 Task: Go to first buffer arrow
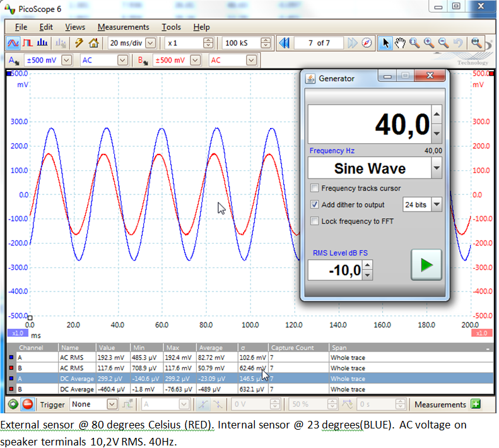pyautogui.click(x=284, y=43)
